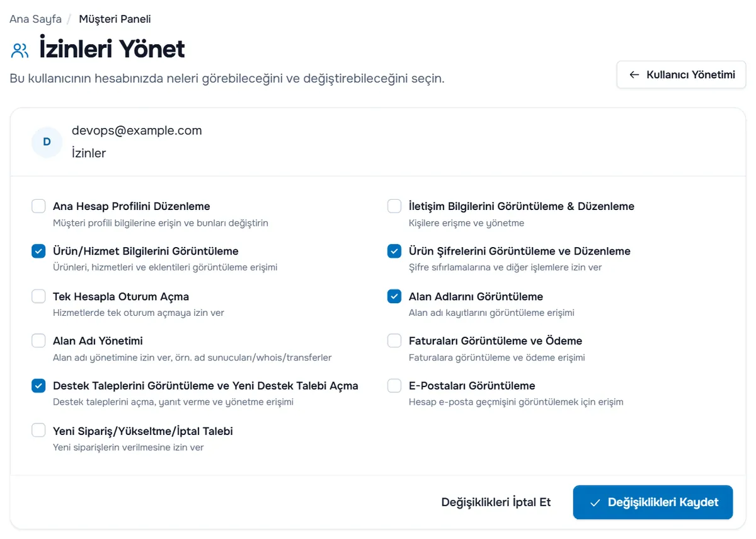Enable the Alan Adı Yönetimi permission
756x539 pixels.
pyautogui.click(x=38, y=341)
